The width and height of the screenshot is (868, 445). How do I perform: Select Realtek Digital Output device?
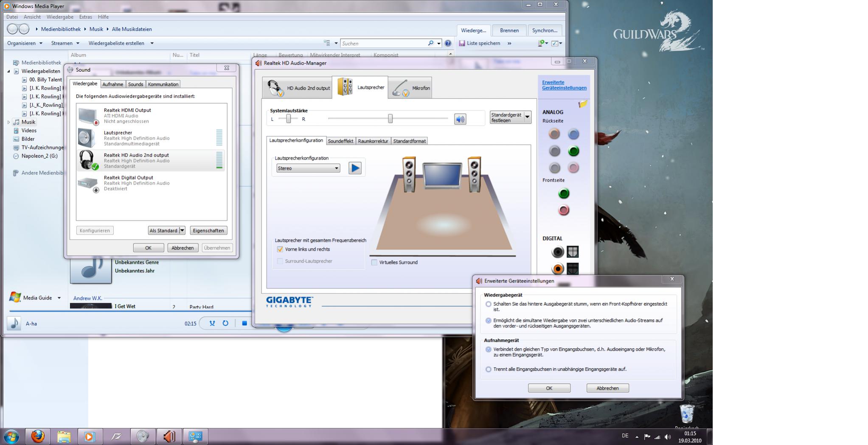[x=151, y=183]
